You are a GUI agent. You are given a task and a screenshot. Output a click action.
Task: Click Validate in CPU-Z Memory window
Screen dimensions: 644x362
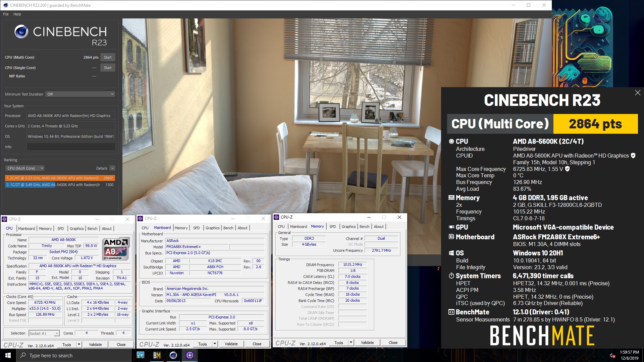pos(367,343)
